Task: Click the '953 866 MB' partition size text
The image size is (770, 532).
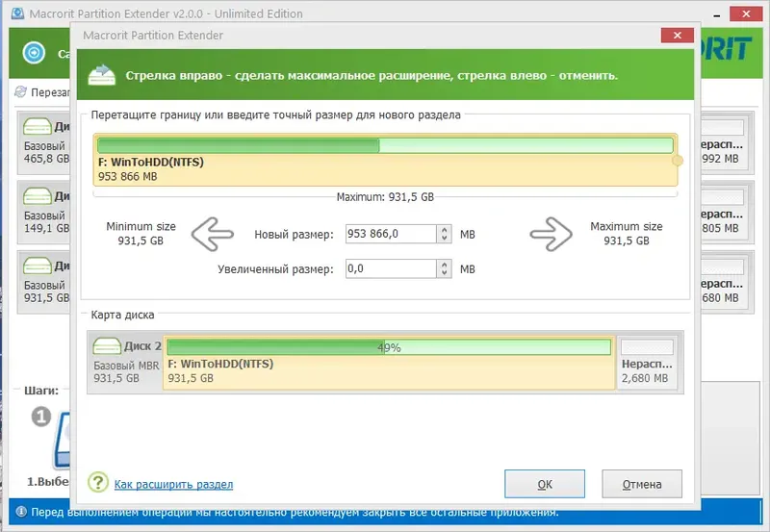Action: [x=128, y=177]
